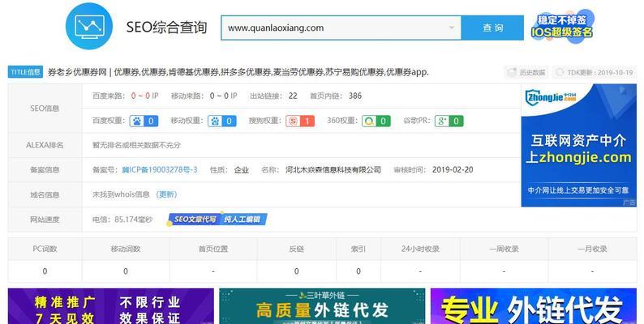644x324 pixels.
Task: Click the 移动来路 0 ~ 0 IP value
Action: pos(223,96)
